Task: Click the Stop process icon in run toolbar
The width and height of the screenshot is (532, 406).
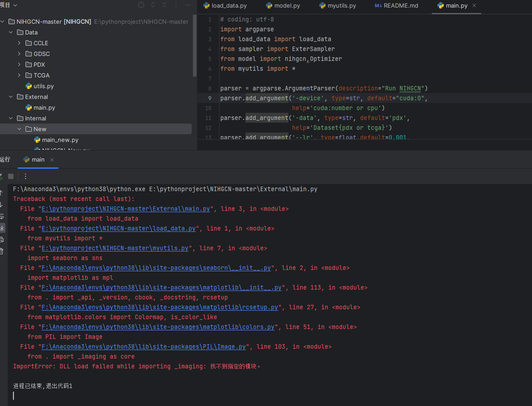Action: [x=11, y=176]
